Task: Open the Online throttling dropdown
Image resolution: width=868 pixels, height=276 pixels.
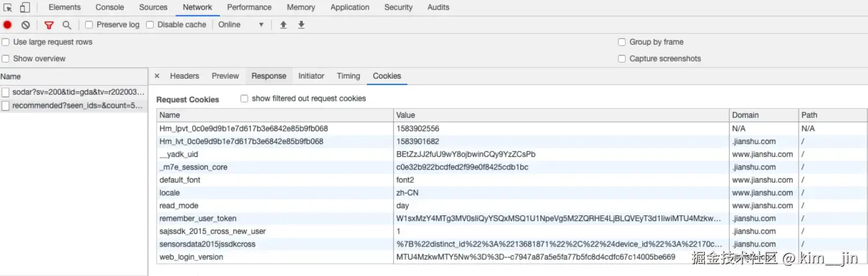Action: pos(241,25)
